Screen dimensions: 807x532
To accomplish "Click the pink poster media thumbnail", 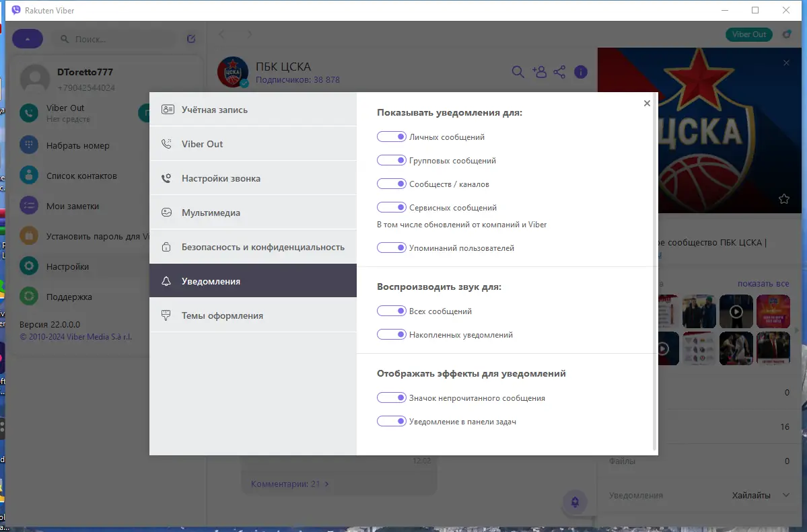I will [773, 311].
